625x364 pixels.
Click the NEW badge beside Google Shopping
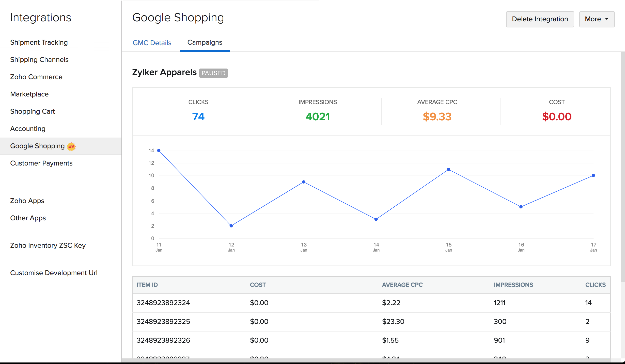tap(71, 146)
